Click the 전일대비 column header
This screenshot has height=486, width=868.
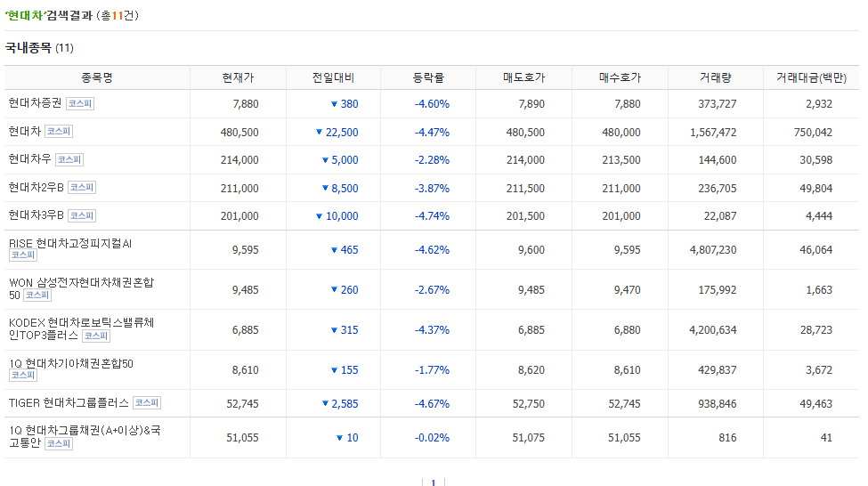coord(333,77)
